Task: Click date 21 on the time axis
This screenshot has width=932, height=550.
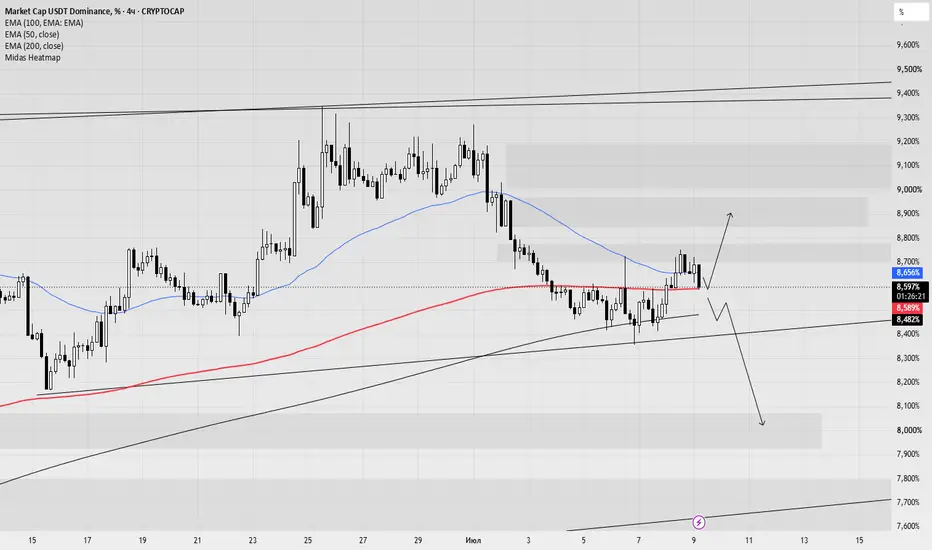Action: pyautogui.click(x=197, y=540)
